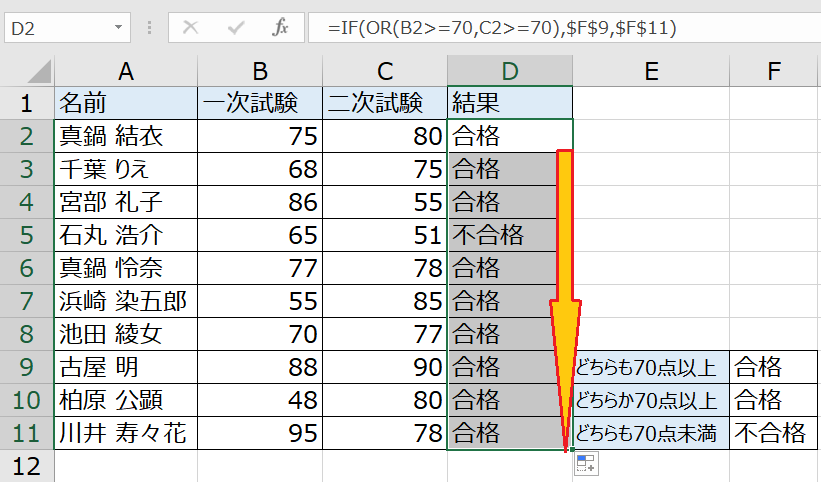The height and width of the screenshot is (482, 821).
Task: Click the Select All corner triangle
Action: pos(39,71)
